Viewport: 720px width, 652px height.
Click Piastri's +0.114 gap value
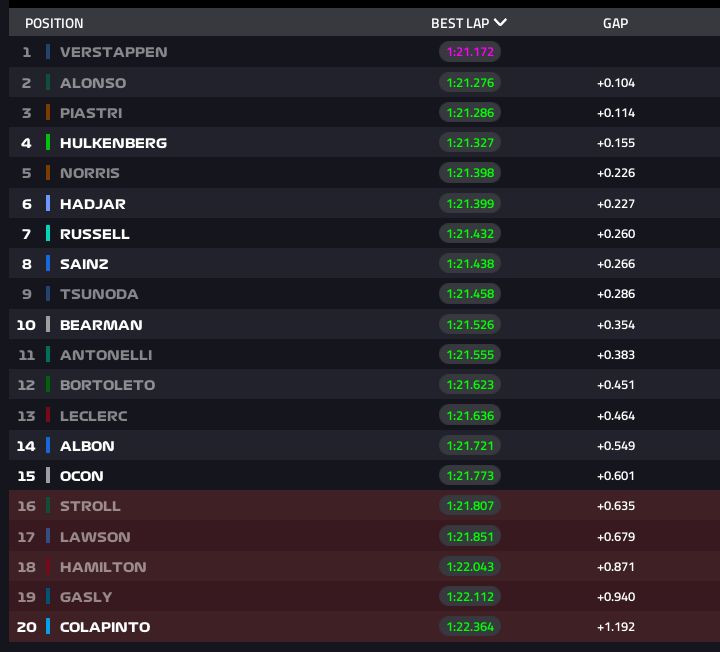pyautogui.click(x=615, y=113)
